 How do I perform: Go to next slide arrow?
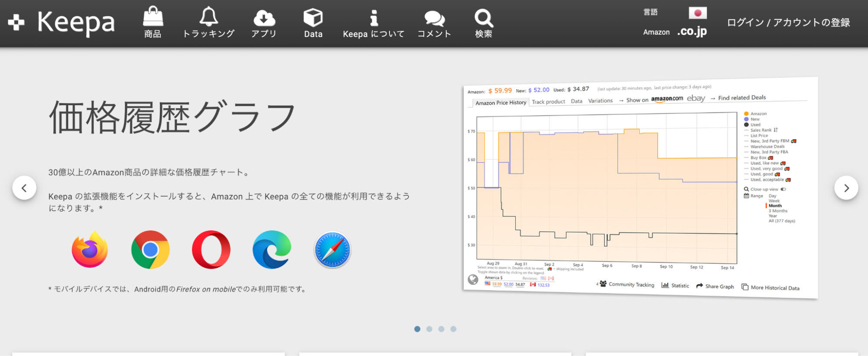coord(846,188)
